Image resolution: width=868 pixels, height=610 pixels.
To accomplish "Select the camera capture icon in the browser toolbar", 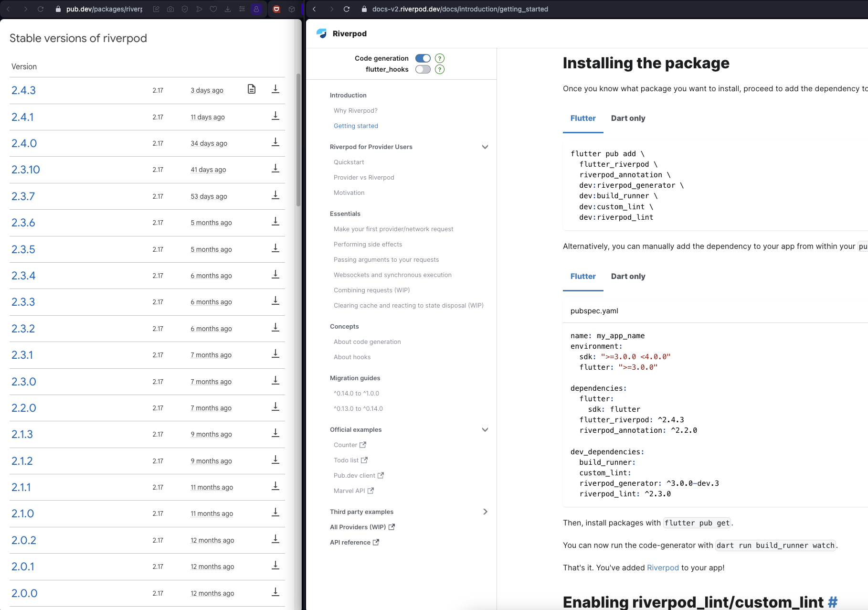I will pyautogui.click(x=170, y=9).
